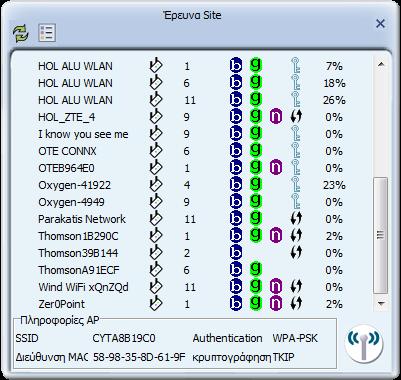
Task: Click the key icon for OTE CONNX
Action: coord(296,150)
